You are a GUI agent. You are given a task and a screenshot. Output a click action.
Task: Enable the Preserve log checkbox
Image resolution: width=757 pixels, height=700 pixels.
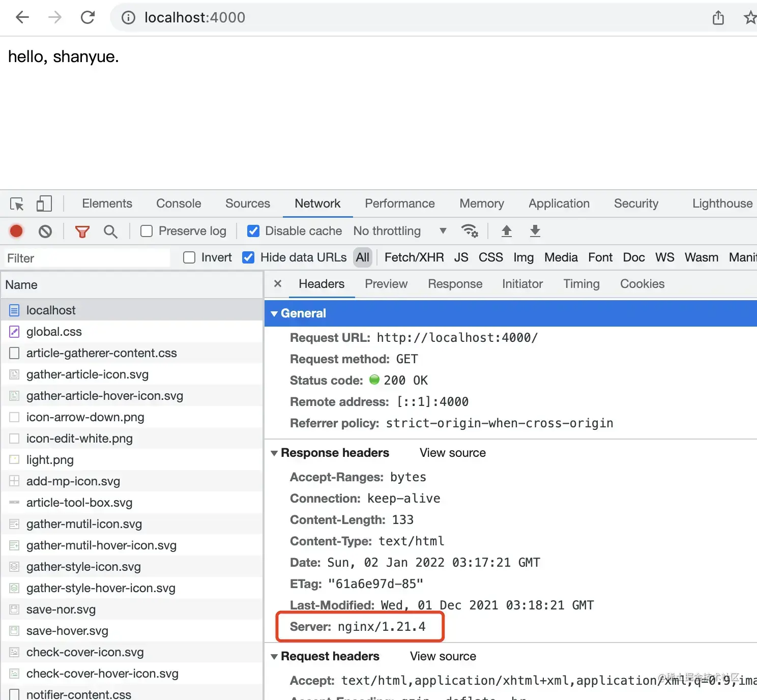[x=147, y=231]
